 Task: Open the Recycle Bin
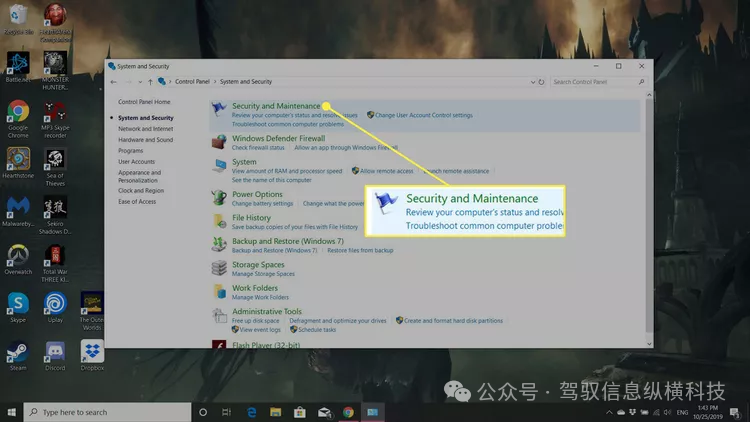[18, 19]
